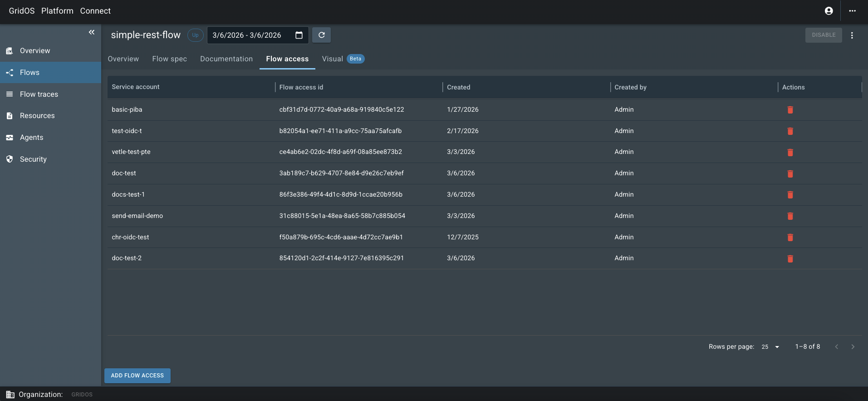The height and width of the screenshot is (401, 868).
Task: Click the Organization building icon
Action: click(10, 395)
